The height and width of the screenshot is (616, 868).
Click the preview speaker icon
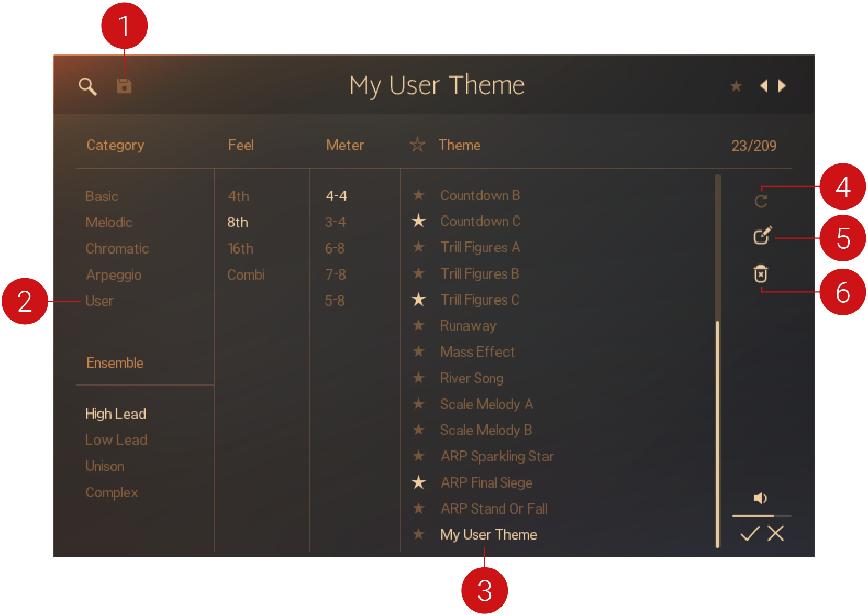760,498
